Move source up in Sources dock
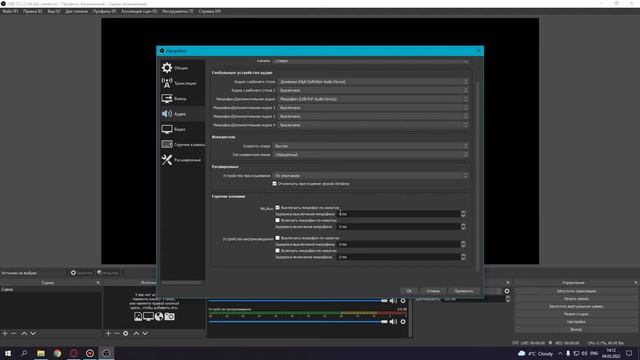The height and width of the screenshot is (360, 640). [136, 333]
